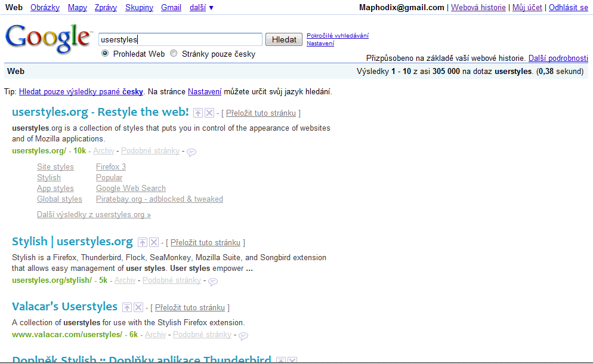Open the Site styles sitelink
The height and width of the screenshot is (364, 593).
click(55, 167)
